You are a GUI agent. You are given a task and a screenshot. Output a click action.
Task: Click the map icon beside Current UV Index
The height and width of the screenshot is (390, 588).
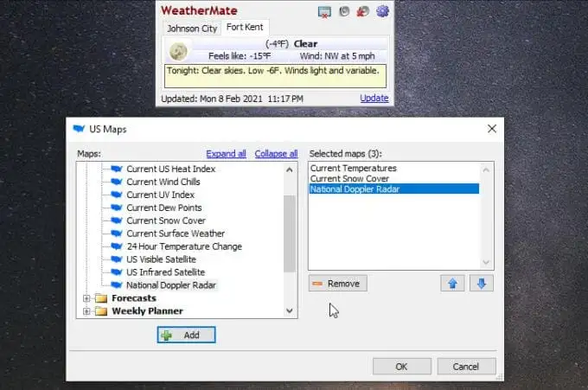click(117, 195)
